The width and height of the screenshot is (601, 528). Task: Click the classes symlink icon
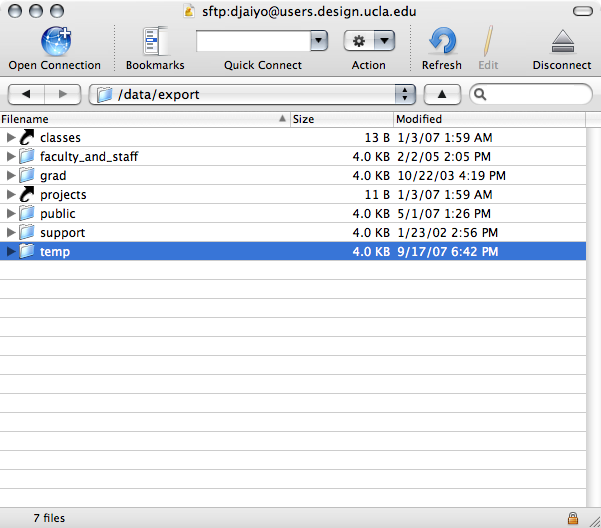pyautogui.click(x=27, y=137)
